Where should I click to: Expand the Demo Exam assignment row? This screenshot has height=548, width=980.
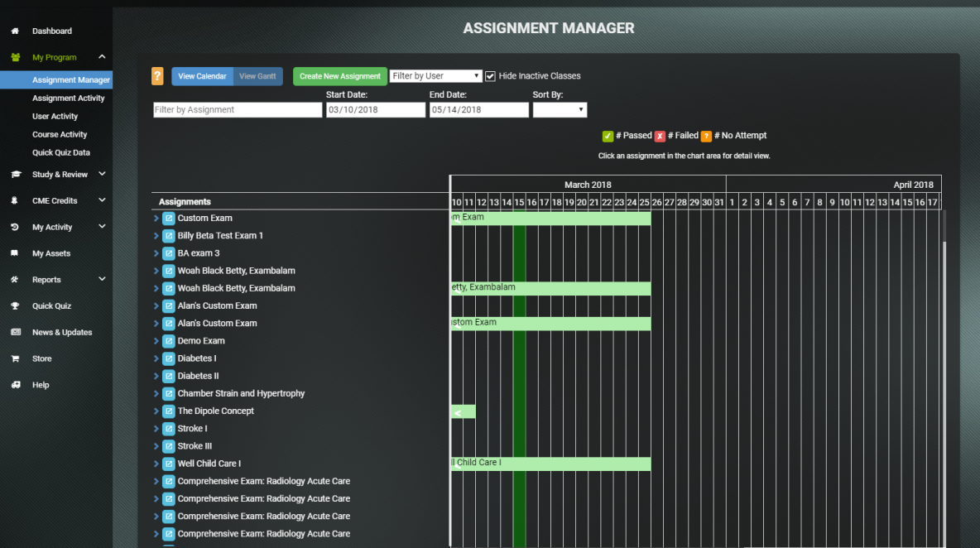tap(156, 341)
